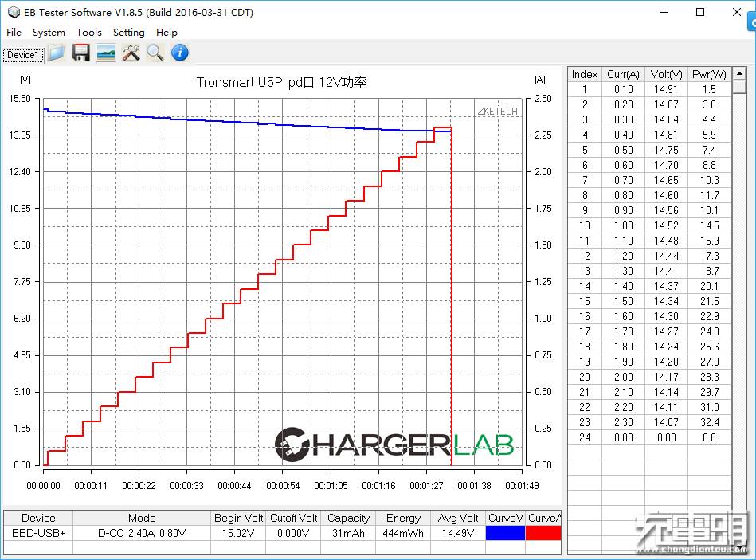Open the Tools menu
The height and width of the screenshot is (560, 756).
coord(88,33)
